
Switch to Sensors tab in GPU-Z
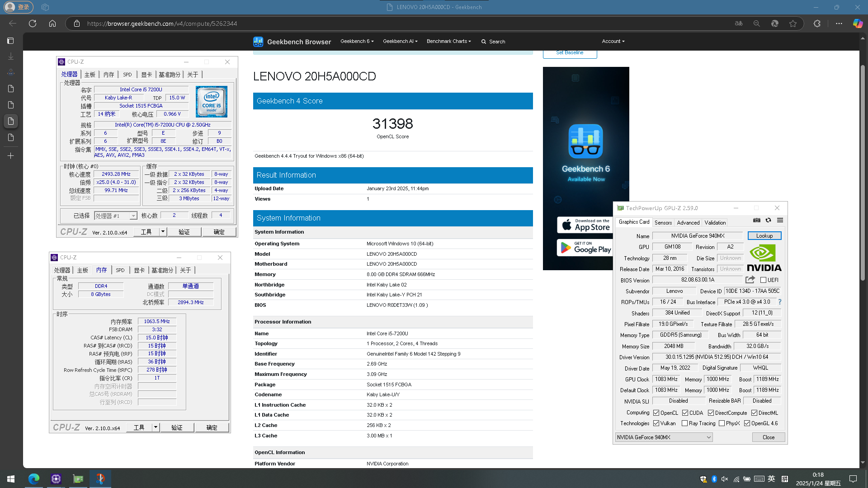pyautogui.click(x=663, y=222)
